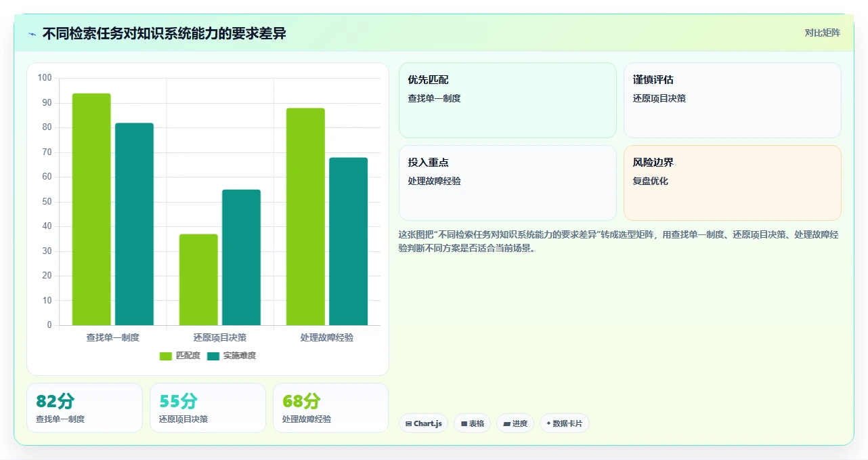Image resolution: width=868 pixels, height=460 pixels.
Task: Select the 82分 score card
Action: (85, 408)
